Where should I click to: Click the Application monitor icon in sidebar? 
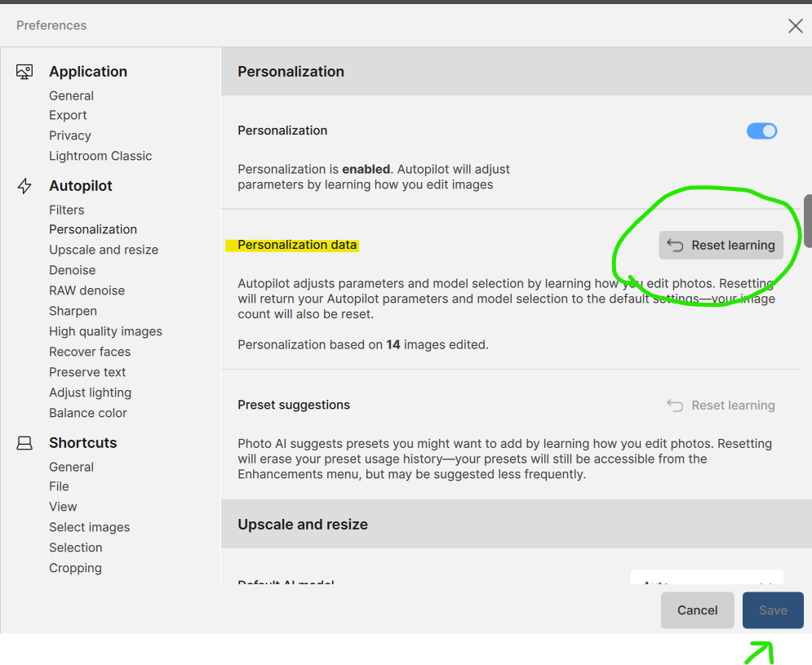[x=24, y=72]
